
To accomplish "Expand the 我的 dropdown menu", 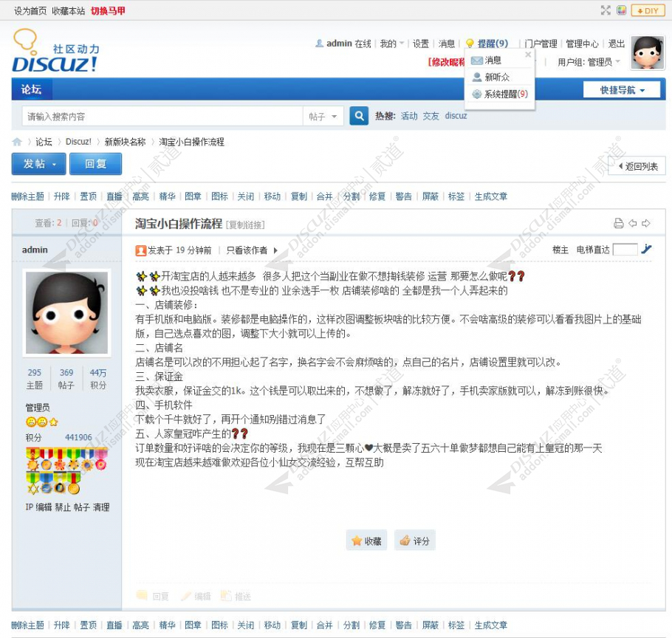I will [392, 44].
